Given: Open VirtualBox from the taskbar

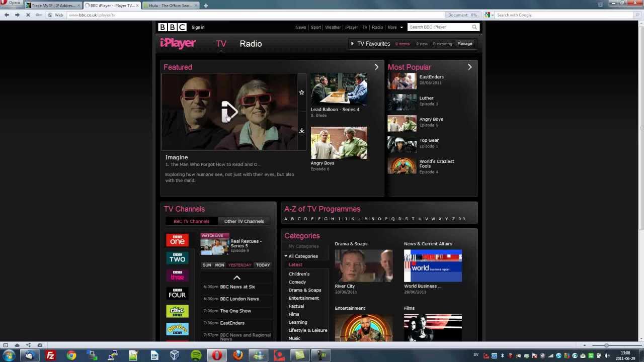Looking at the screenshot, I should 175,355.
